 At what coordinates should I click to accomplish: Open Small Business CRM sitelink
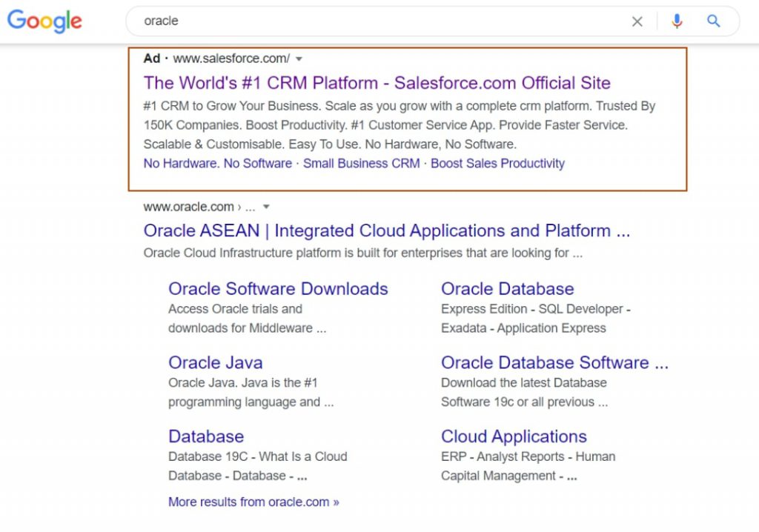click(361, 164)
